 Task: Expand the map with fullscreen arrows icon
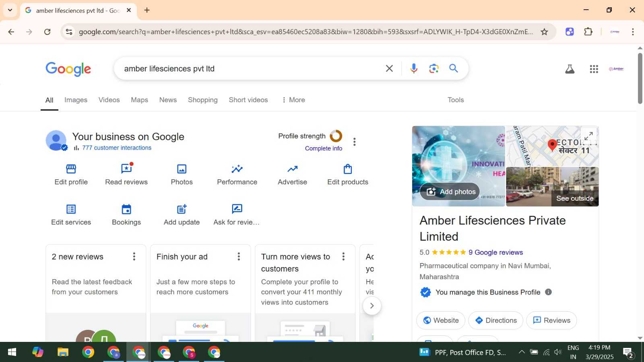[x=588, y=136]
